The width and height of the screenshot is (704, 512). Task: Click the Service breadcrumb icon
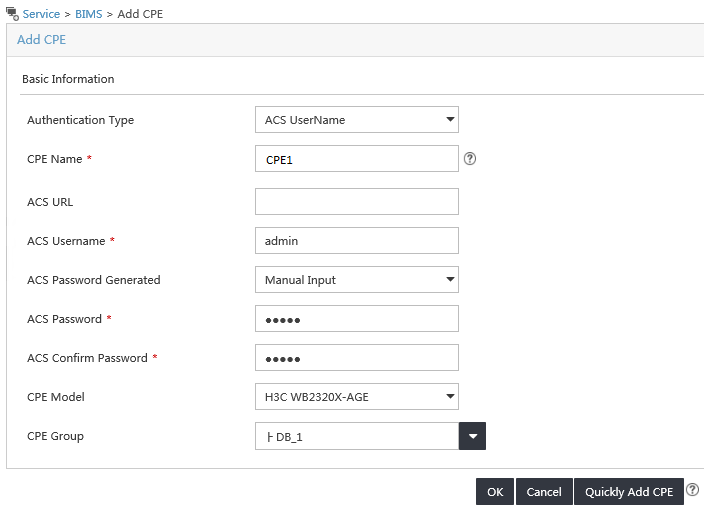point(12,14)
